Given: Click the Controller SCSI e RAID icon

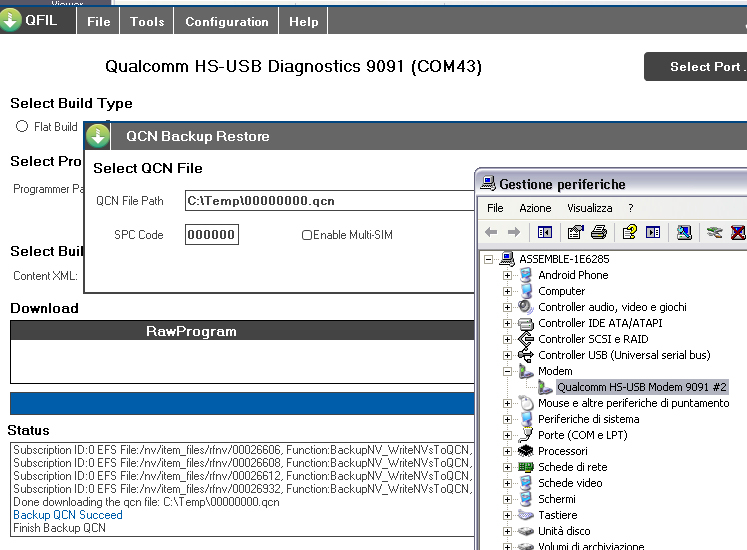Looking at the screenshot, I should click(525, 339).
